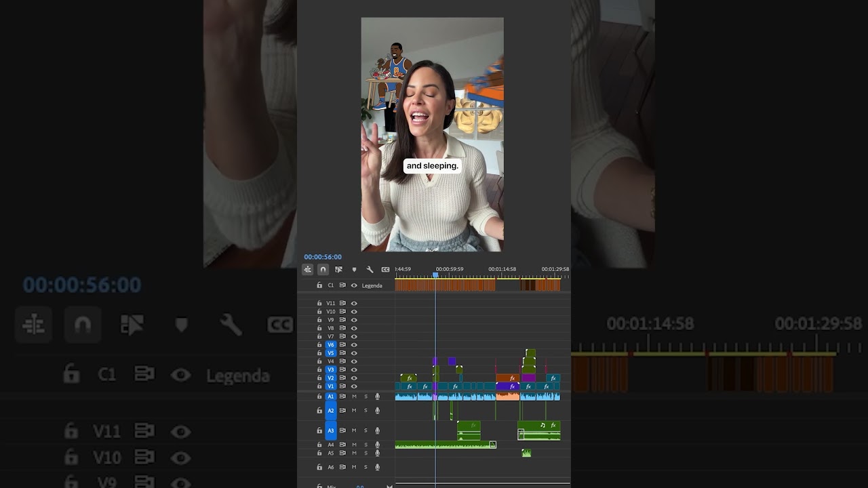Screen dimensions: 868x488
Task: Disable targeting on track V6
Action: (x=331, y=345)
